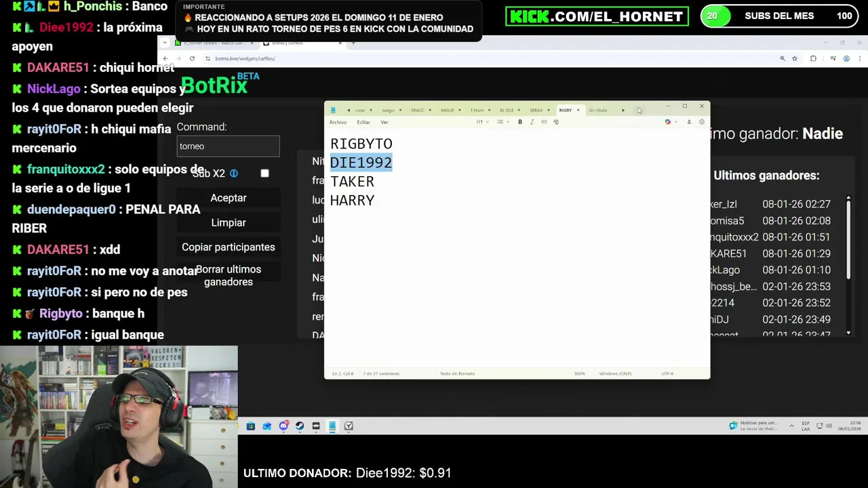Open Notepad icon on taskbar
The image size is (868, 488).
pyautogui.click(x=332, y=426)
